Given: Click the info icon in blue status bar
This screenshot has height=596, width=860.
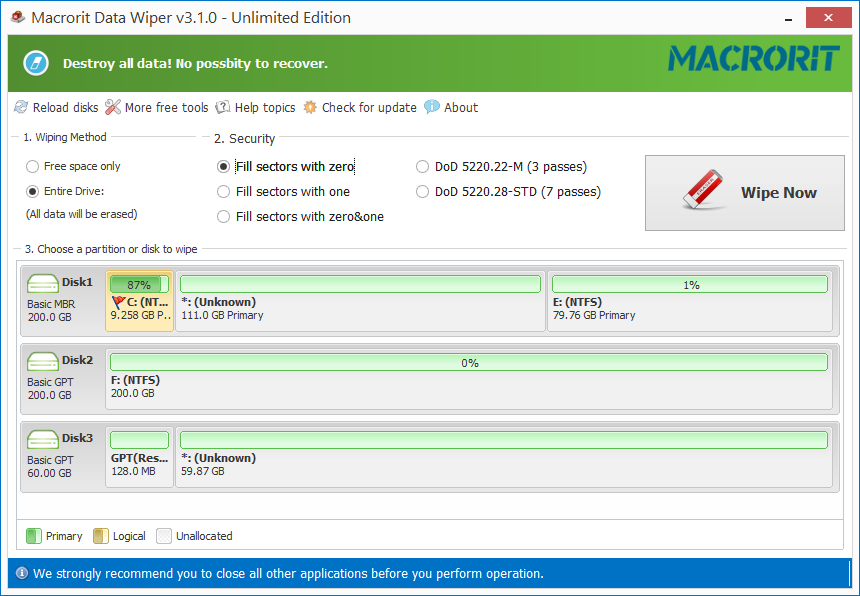Looking at the screenshot, I should (x=22, y=574).
